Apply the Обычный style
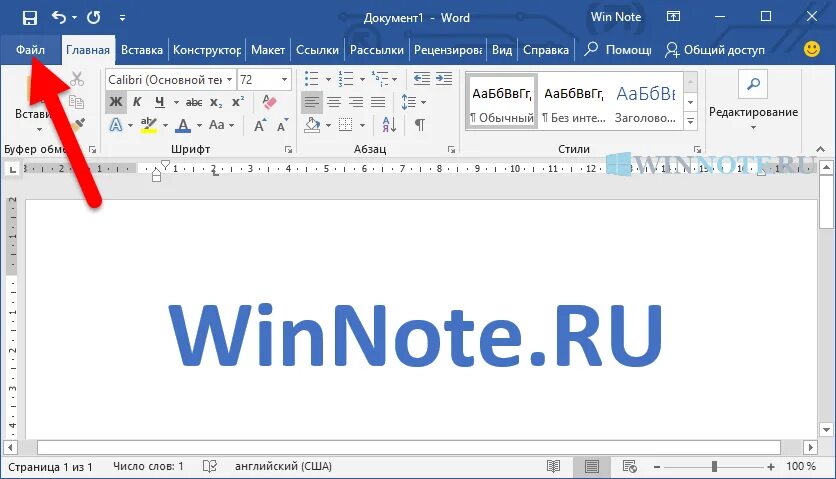 click(x=502, y=103)
